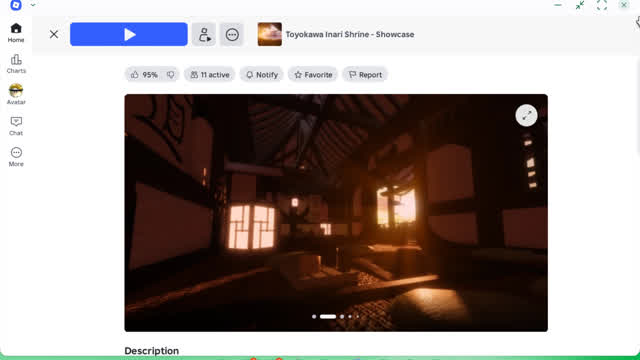The width and height of the screenshot is (640, 360).
Task: Click the Description heading
Action: 151,351
